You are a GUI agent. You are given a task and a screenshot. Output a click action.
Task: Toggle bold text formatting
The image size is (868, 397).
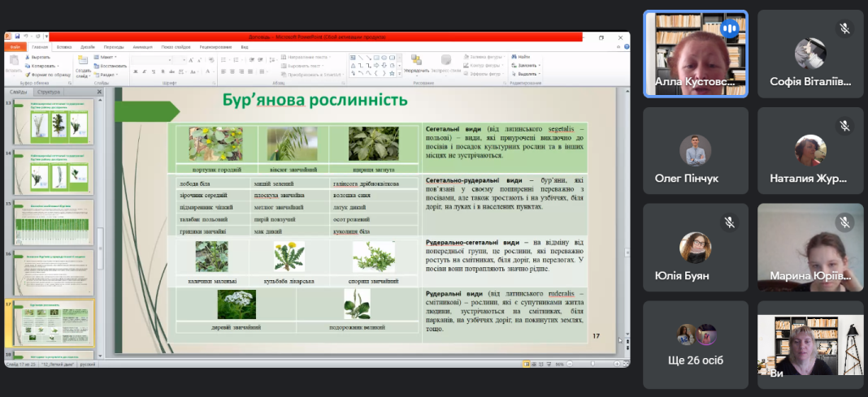(x=134, y=72)
